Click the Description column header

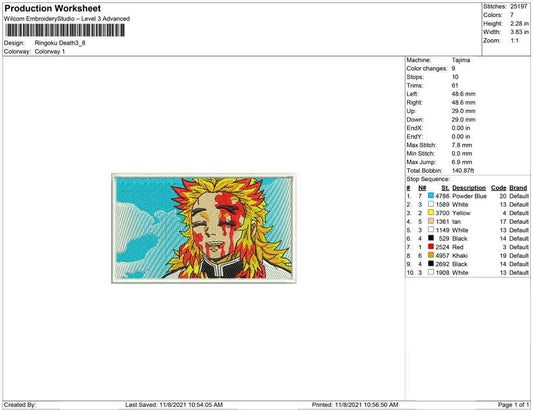point(469,188)
